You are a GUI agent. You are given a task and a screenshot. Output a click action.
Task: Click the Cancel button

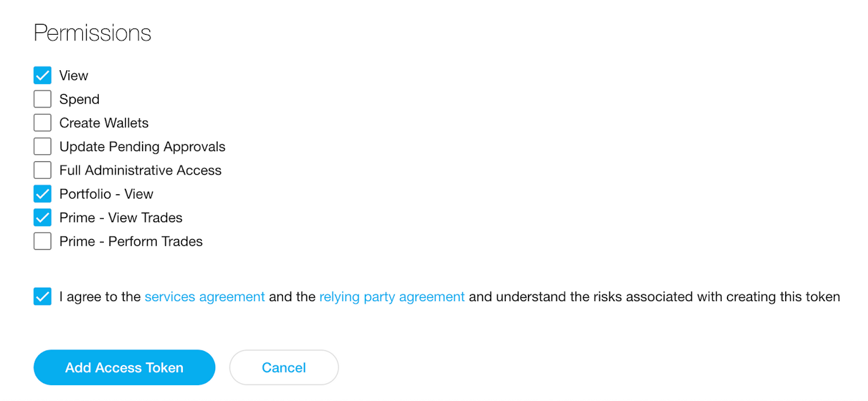(284, 367)
